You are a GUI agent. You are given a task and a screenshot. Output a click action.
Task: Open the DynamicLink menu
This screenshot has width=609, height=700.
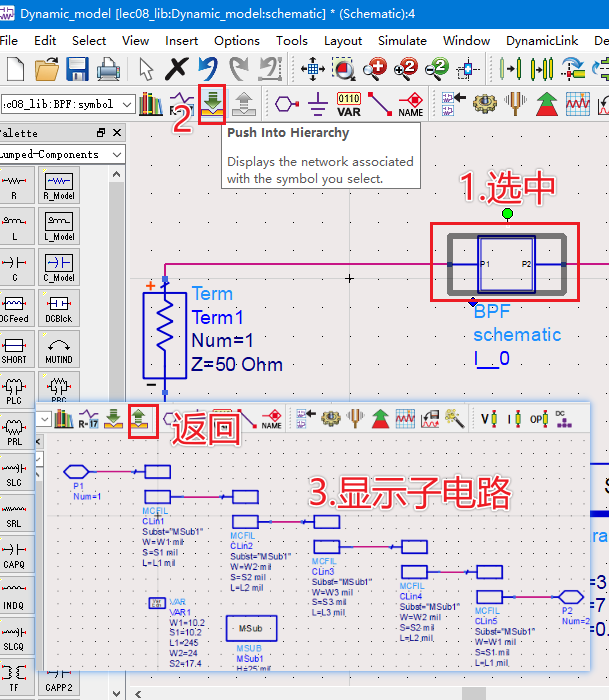tap(542, 41)
